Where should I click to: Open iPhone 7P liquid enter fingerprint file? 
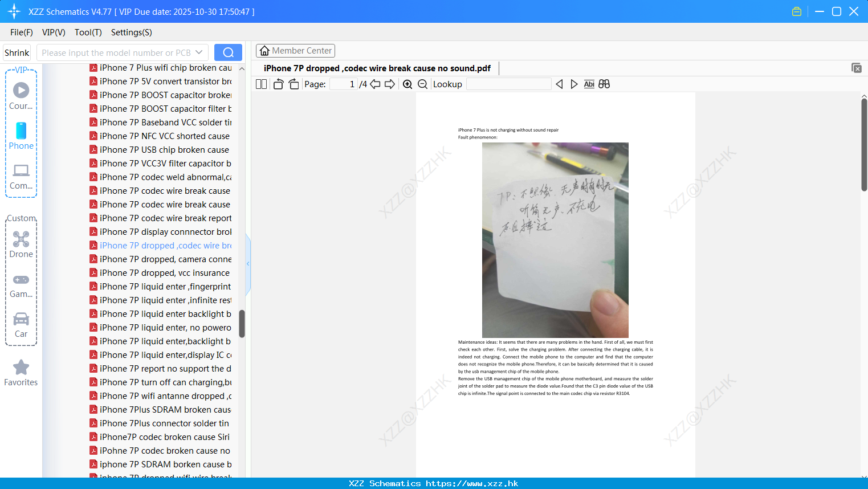click(161, 287)
